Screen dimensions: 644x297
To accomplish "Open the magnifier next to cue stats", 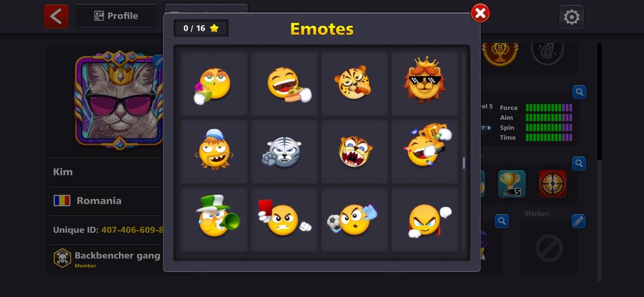I will pos(579,92).
